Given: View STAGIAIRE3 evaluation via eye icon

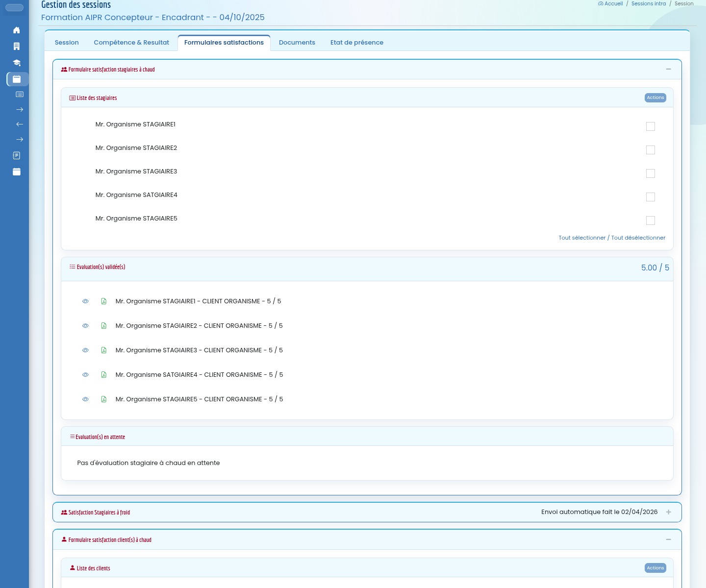Looking at the screenshot, I should click(85, 350).
